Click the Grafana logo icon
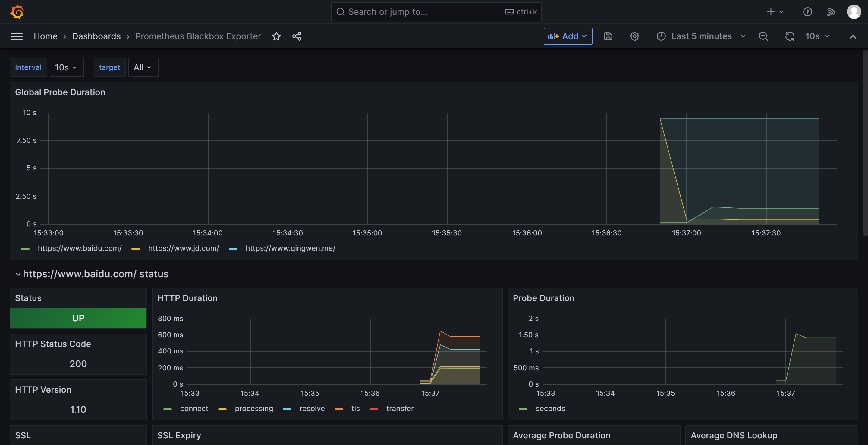The image size is (868, 445). [17, 12]
